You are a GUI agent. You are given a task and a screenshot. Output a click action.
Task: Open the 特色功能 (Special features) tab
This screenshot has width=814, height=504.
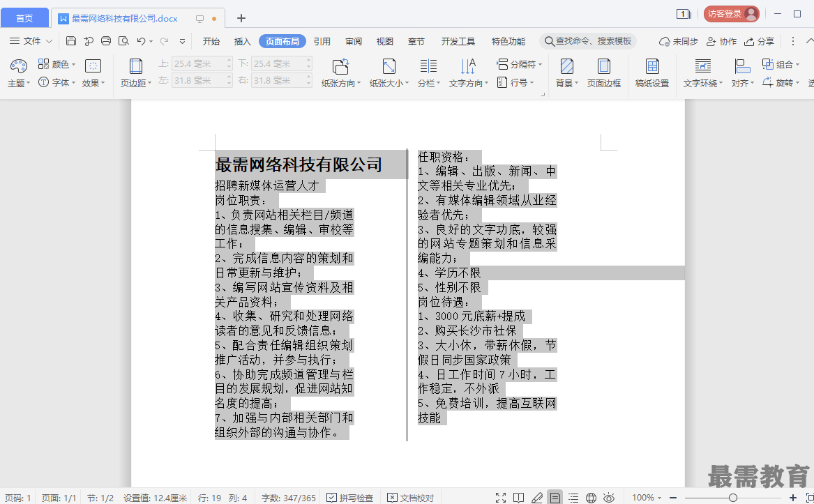[x=508, y=41]
